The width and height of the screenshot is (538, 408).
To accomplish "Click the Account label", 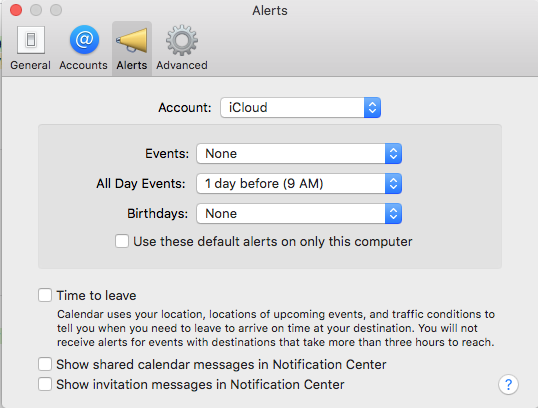I will tap(185, 107).
